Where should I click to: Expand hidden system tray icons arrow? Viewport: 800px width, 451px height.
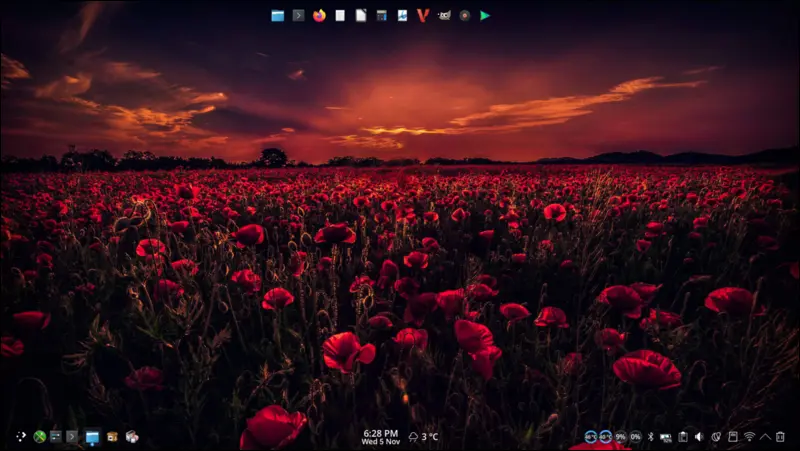click(765, 437)
